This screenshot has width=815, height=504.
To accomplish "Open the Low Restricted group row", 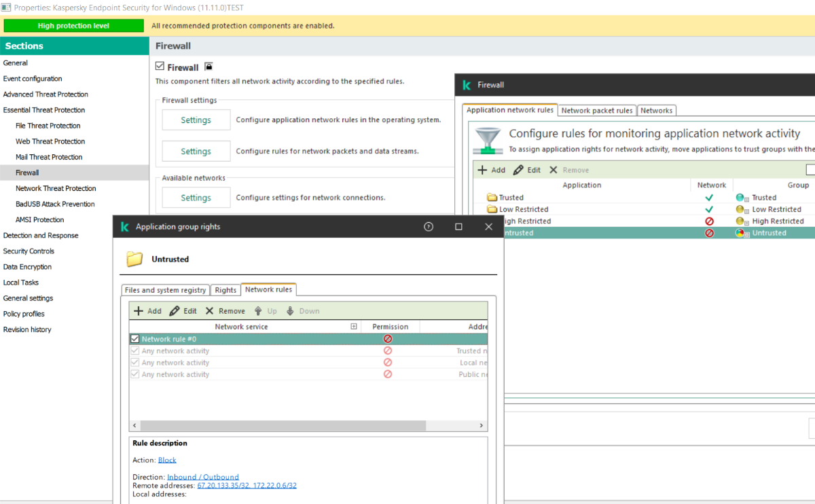I will pyautogui.click(x=523, y=210).
